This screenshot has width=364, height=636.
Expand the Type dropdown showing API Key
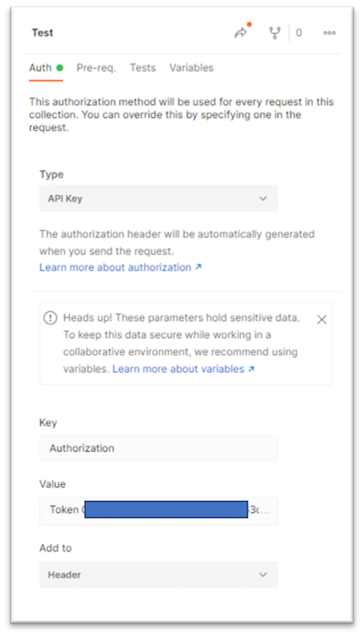(158, 199)
